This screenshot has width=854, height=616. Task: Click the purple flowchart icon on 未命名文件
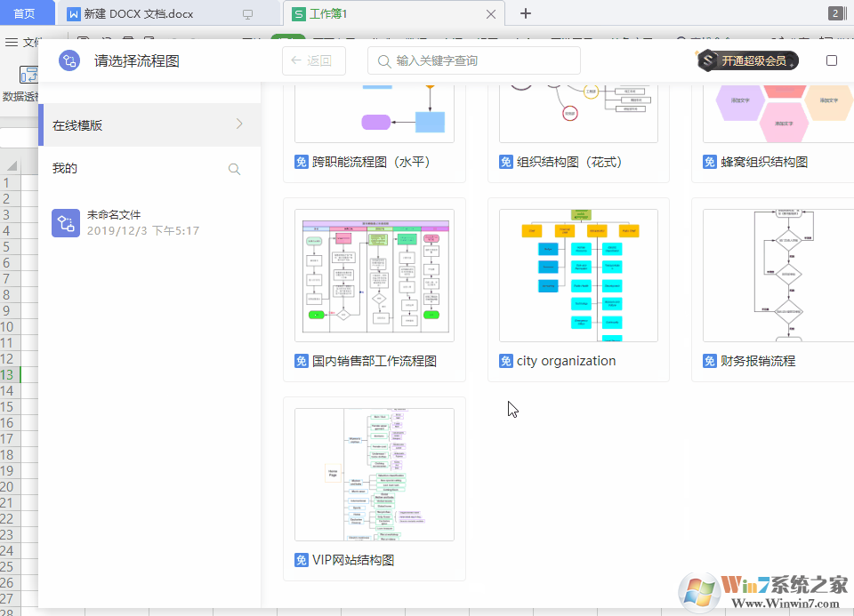click(66, 223)
